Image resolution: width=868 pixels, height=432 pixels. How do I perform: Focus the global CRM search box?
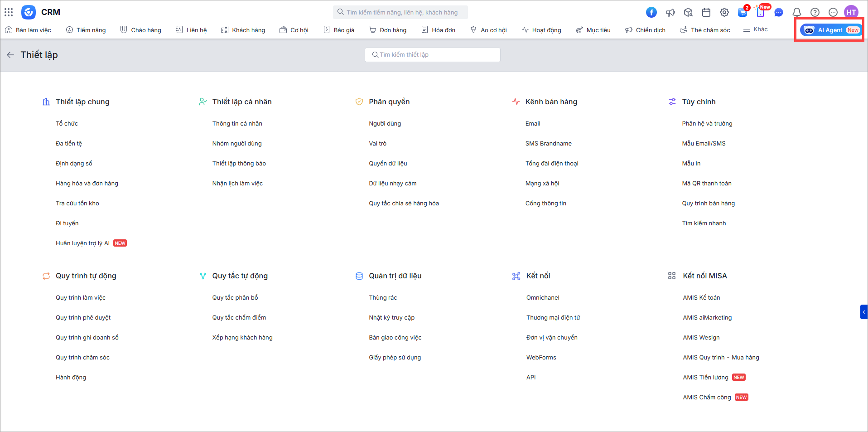tap(401, 12)
